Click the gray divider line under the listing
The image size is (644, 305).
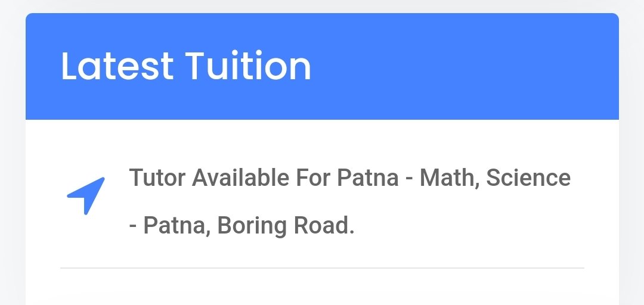(322, 268)
